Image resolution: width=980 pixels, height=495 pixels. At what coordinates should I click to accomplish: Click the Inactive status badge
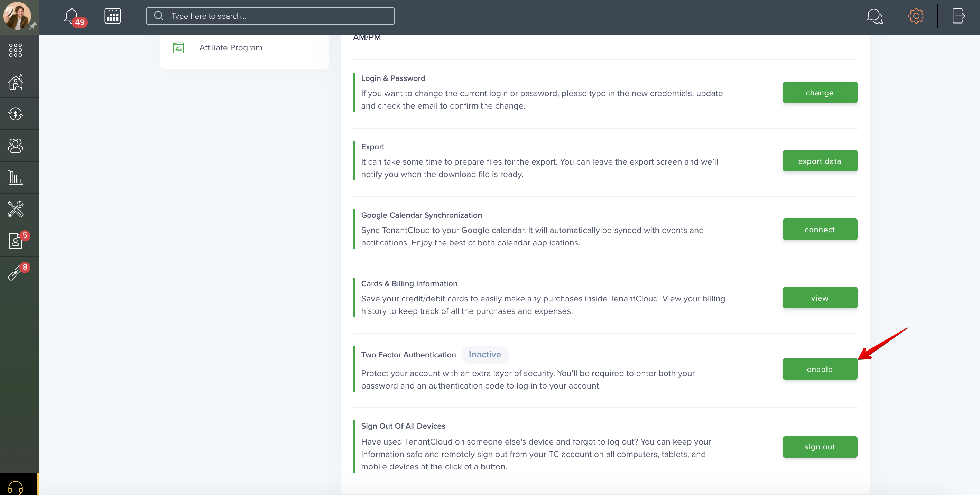[x=485, y=354]
